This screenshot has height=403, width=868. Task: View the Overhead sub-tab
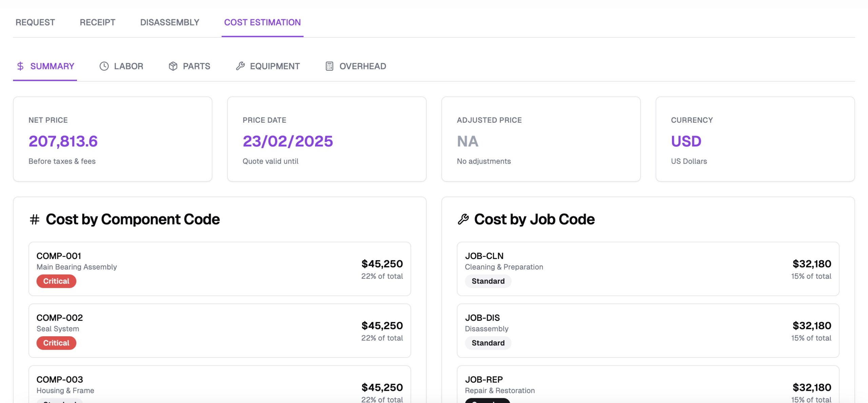[x=356, y=66]
